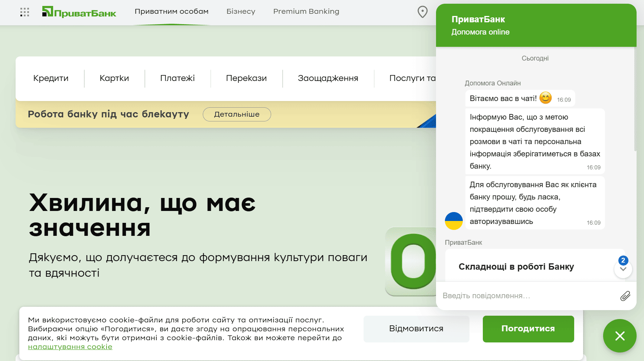Click the Ukrainian flag chat avatar

453,221
